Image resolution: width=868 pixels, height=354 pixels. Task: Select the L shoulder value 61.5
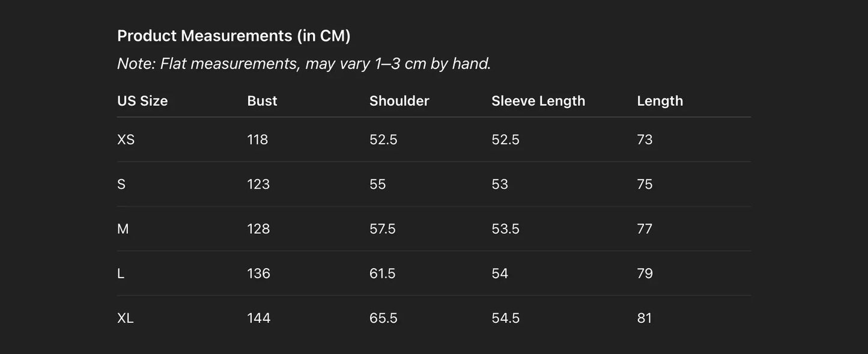click(x=383, y=273)
